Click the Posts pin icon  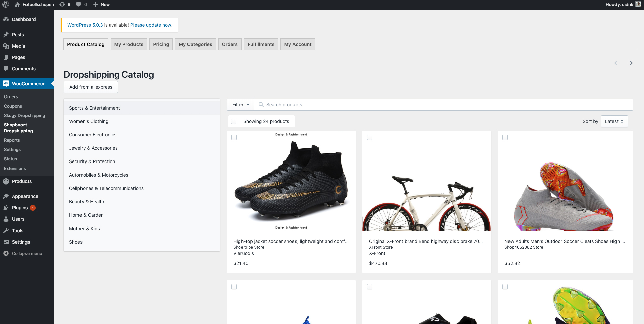click(6, 35)
